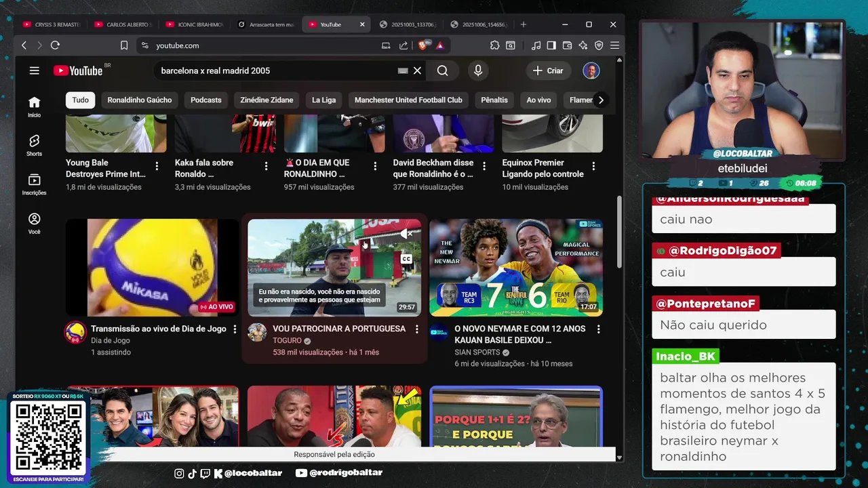Open the on-screen keyboard in the search box
This screenshot has height=488, width=868.
[403, 70]
